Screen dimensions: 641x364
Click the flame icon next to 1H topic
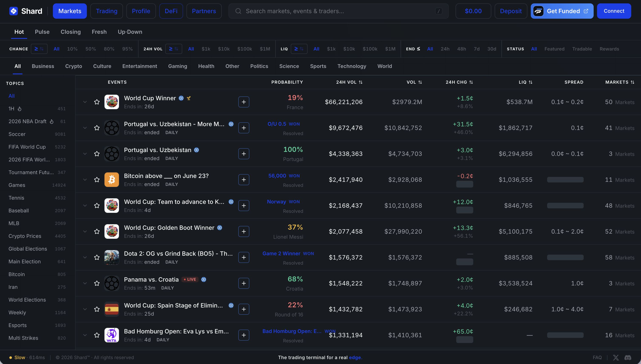(20, 109)
